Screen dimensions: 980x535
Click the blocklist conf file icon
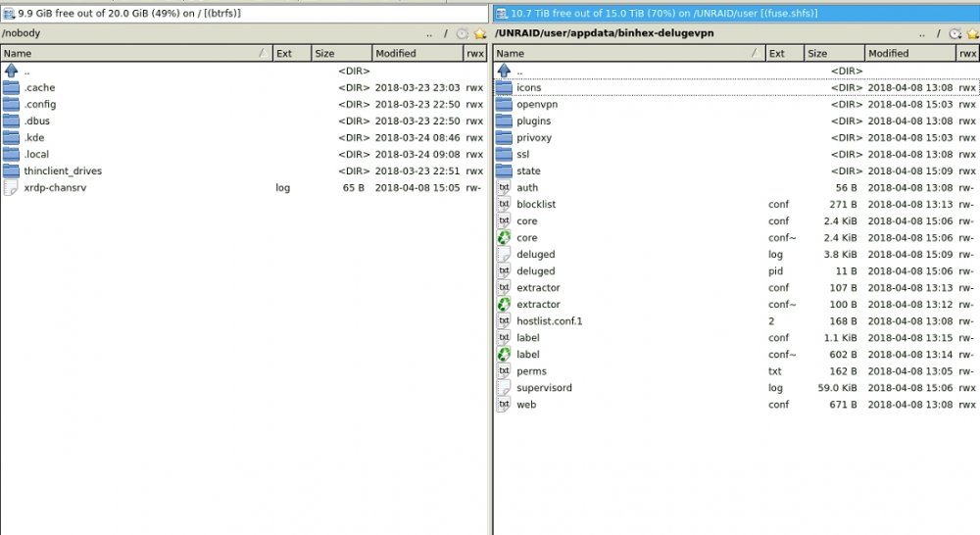click(x=505, y=205)
